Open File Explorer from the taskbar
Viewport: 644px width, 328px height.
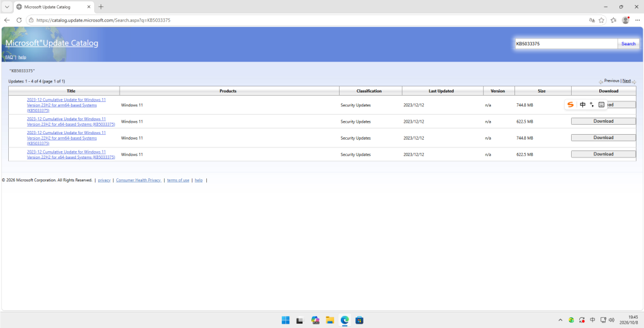tap(330, 320)
